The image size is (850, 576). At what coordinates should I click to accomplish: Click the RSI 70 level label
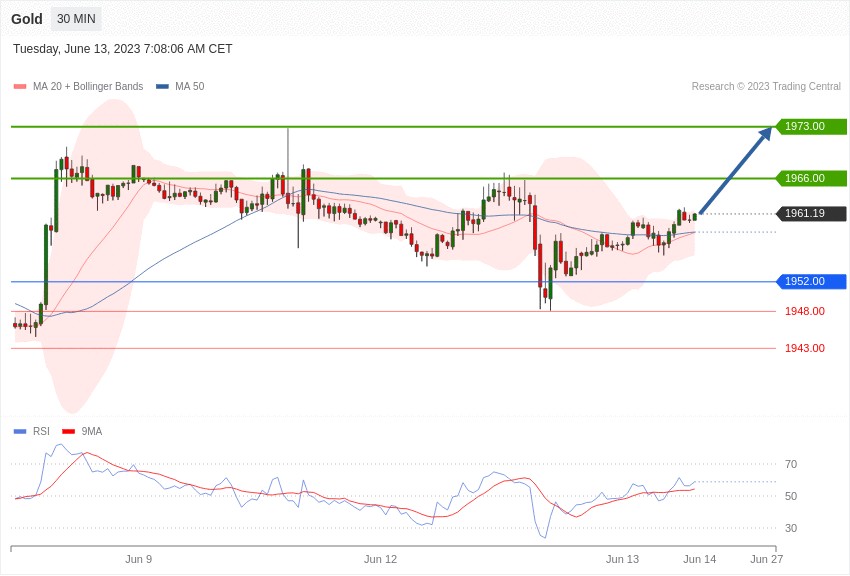coord(791,464)
